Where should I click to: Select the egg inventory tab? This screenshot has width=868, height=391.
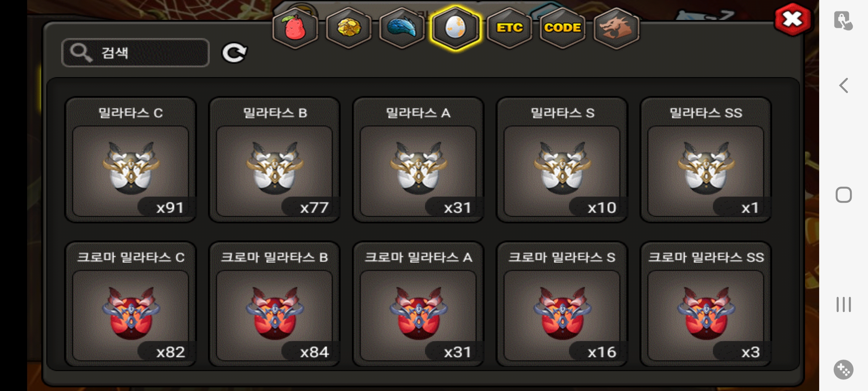pos(455,28)
